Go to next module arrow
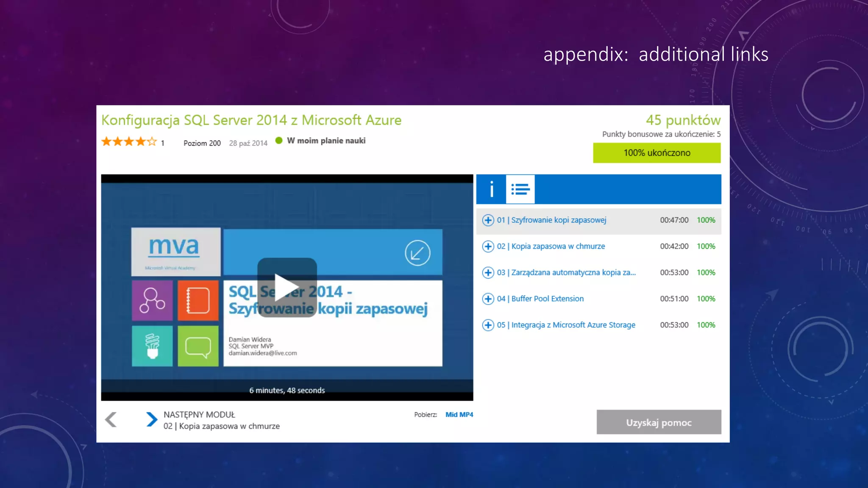 point(151,420)
